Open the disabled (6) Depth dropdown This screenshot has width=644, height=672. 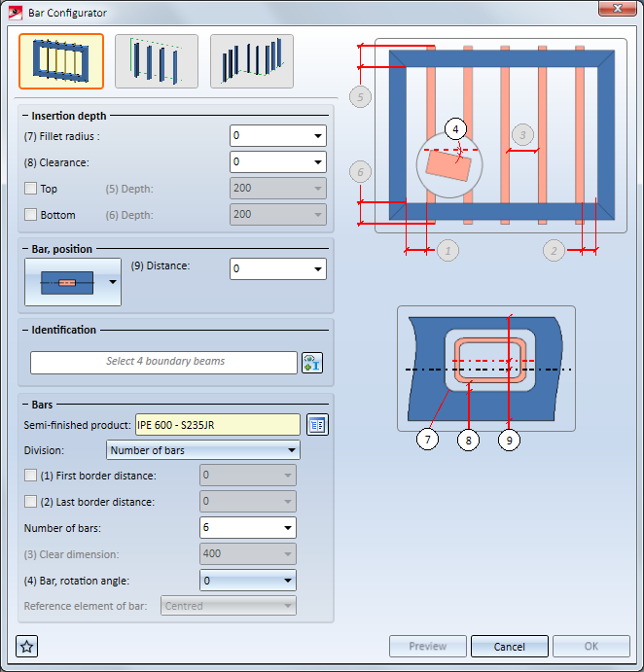pyautogui.click(x=278, y=214)
